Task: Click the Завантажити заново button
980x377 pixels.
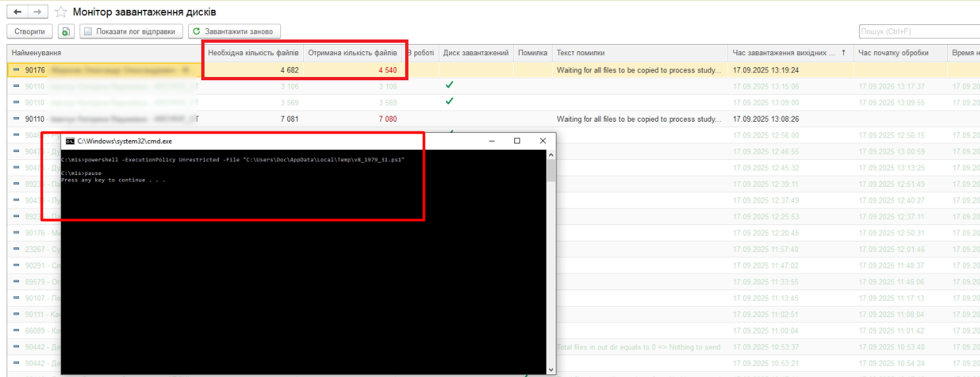Action: (235, 32)
